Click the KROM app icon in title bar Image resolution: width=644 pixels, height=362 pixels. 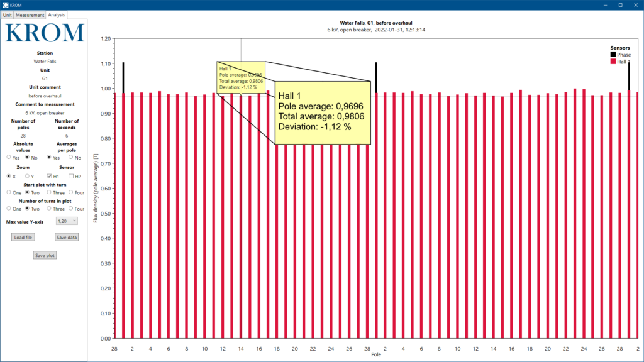pos(5,5)
